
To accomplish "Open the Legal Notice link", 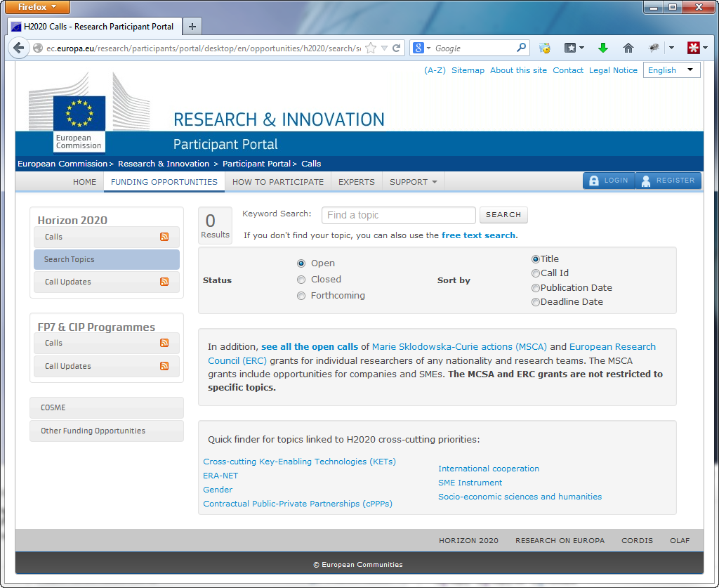I will pos(613,70).
